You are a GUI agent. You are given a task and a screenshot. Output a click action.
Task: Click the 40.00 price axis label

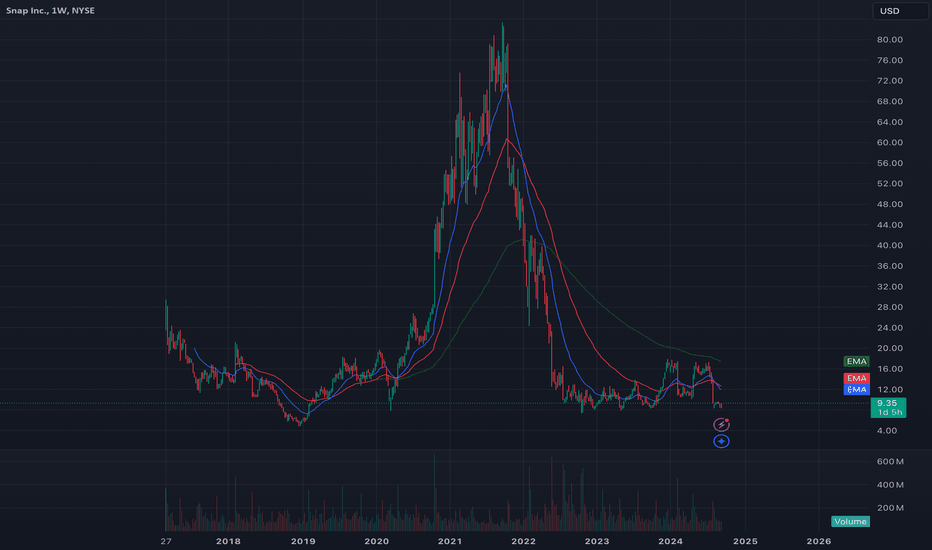[x=890, y=246]
